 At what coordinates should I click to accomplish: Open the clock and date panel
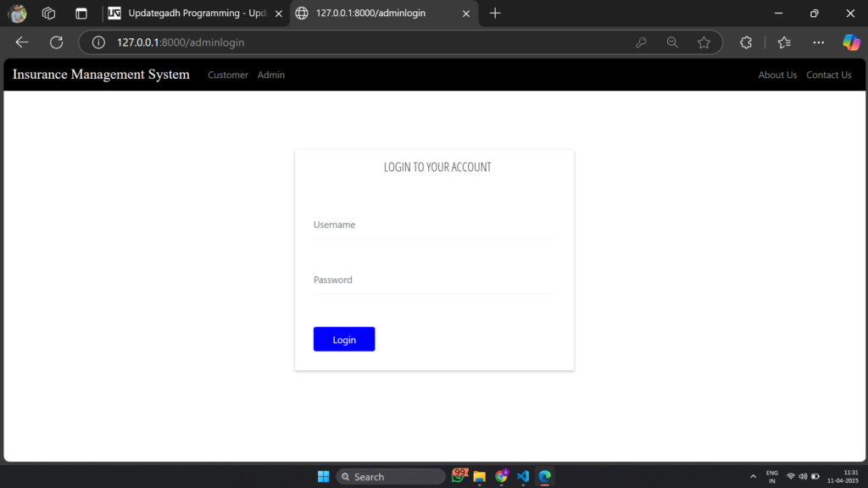point(843,476)
